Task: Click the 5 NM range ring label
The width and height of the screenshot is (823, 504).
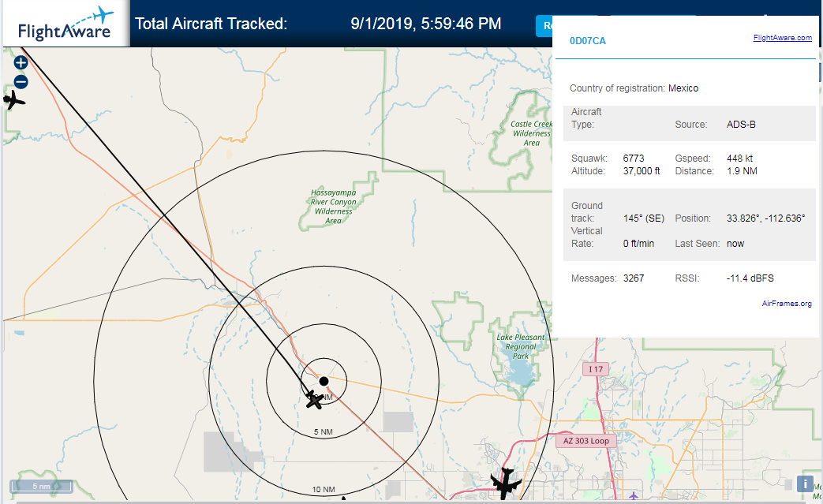Action: pos(324,432)
